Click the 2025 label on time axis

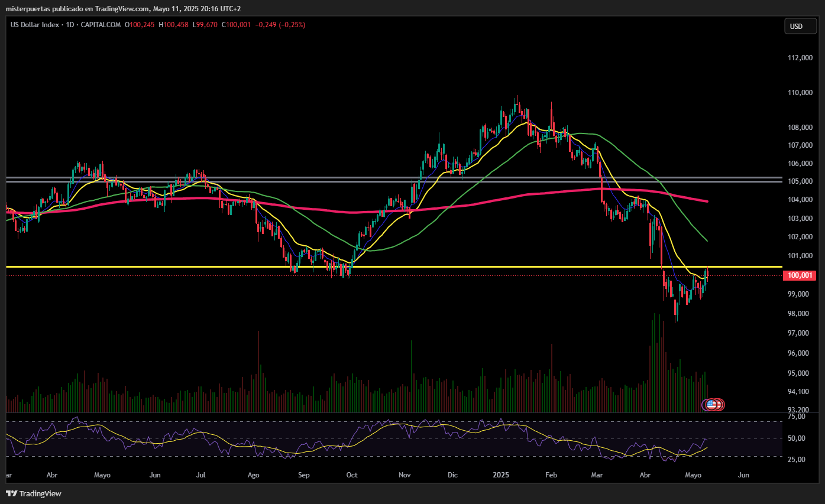(501, 475)
